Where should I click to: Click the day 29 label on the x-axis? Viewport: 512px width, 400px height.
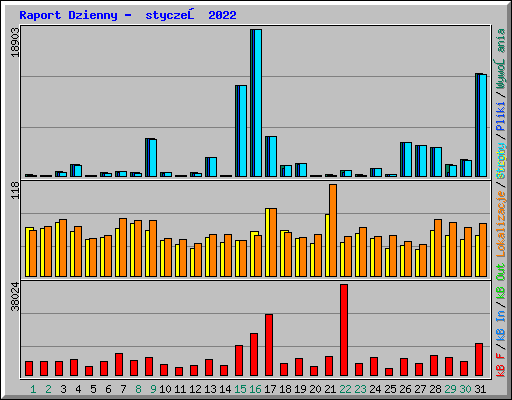tap(450, 389)
